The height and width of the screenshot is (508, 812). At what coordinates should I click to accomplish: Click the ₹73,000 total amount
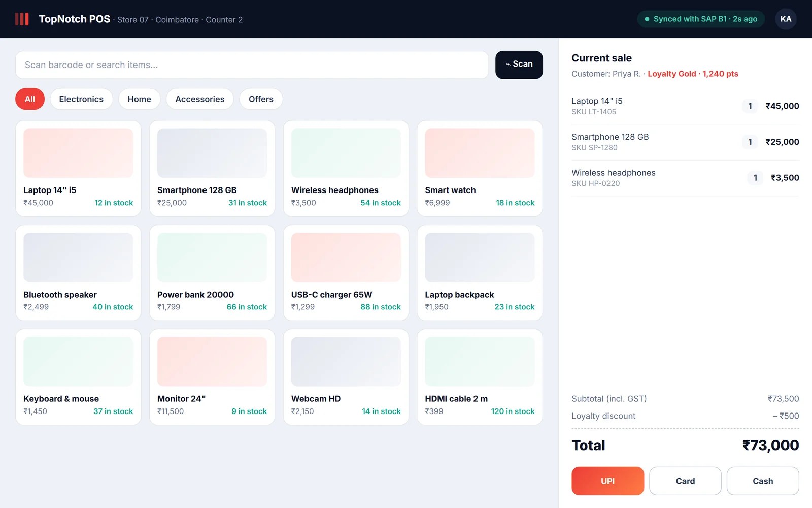770,446
